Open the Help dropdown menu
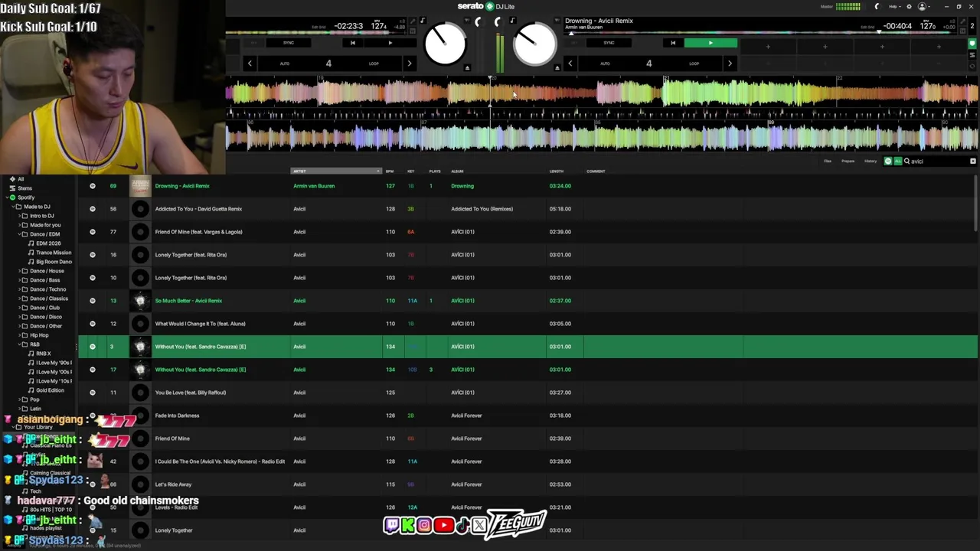This screenshot has width=980, height=551. [894, 7]
